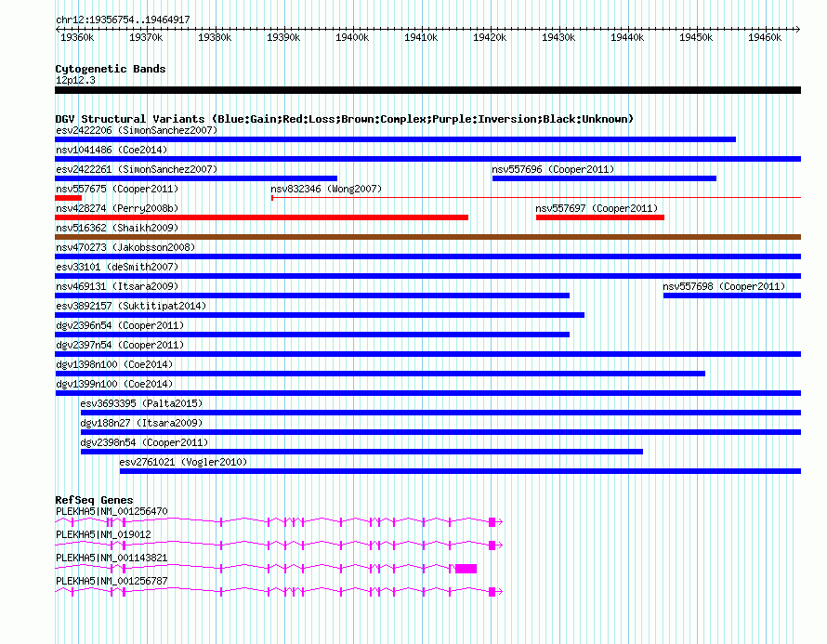
Task: Click the blue nsv557696 gain bar
Action: [x=604, y=178]
